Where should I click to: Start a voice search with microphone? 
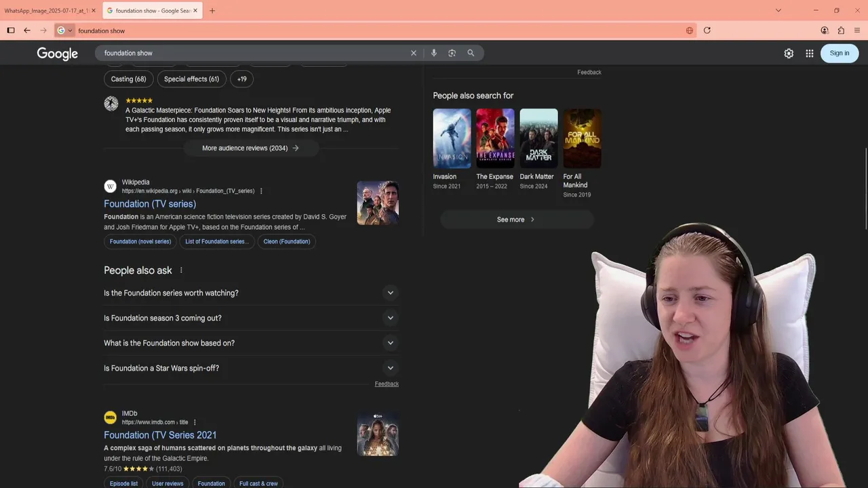click(434, 53)
